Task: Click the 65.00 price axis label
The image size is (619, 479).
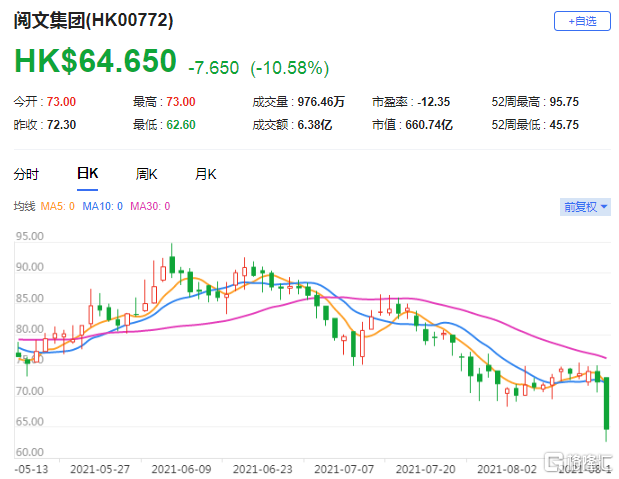Action: [x=30, y=421]
